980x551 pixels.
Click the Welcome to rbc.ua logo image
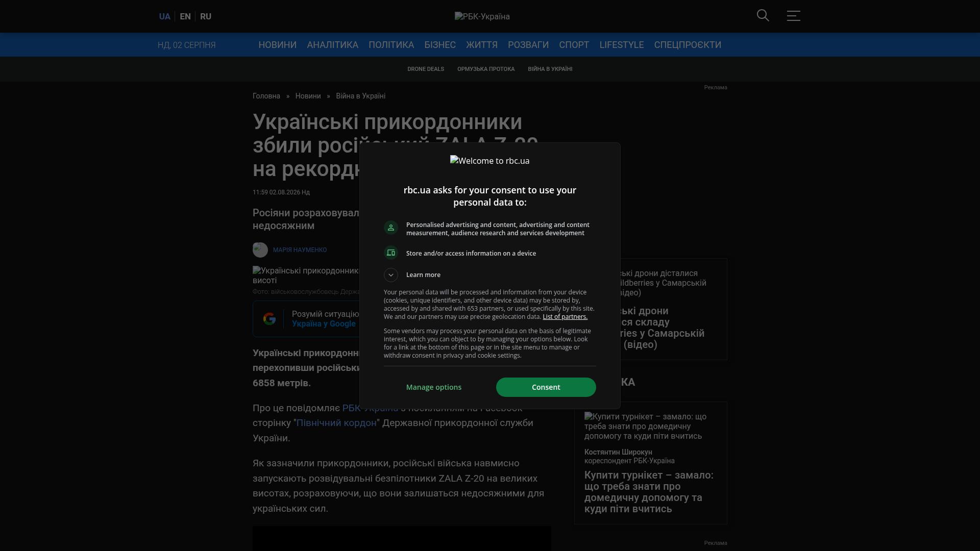(x=490, y=161)
